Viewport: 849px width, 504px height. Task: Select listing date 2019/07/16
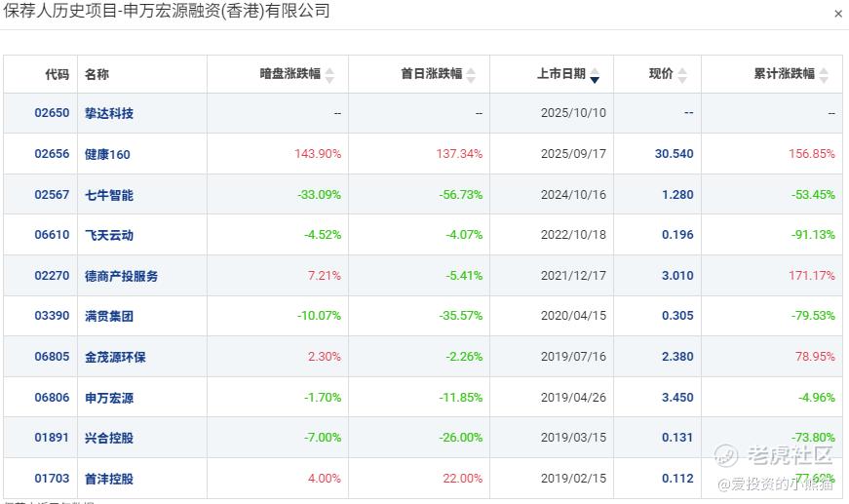coord(573,357)
